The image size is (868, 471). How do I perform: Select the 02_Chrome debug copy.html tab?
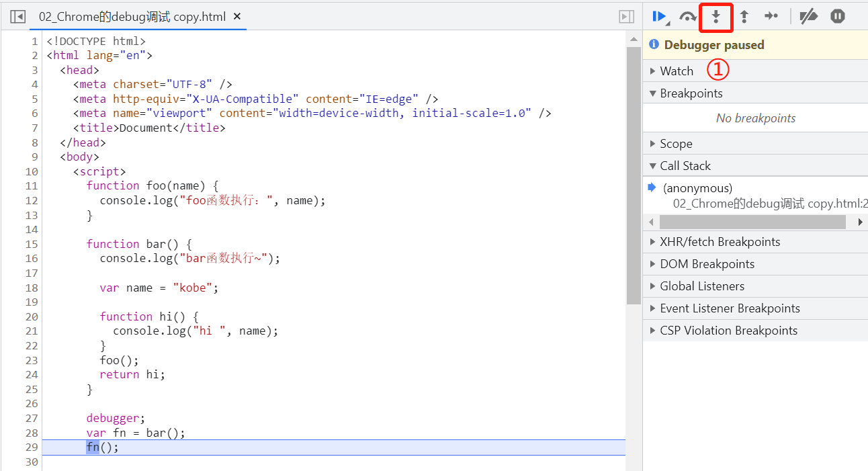click(x=132, y=17)
